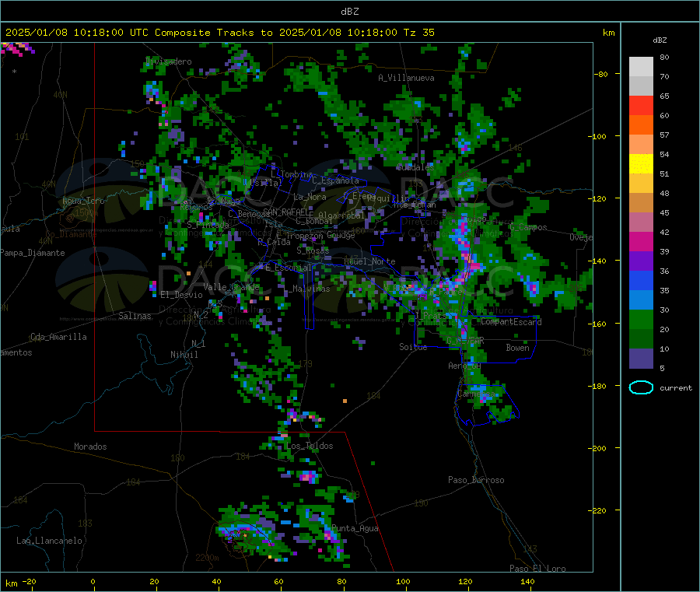Click the 140 km tick on bottom axis
700x592 pixels.
point(527,582)
